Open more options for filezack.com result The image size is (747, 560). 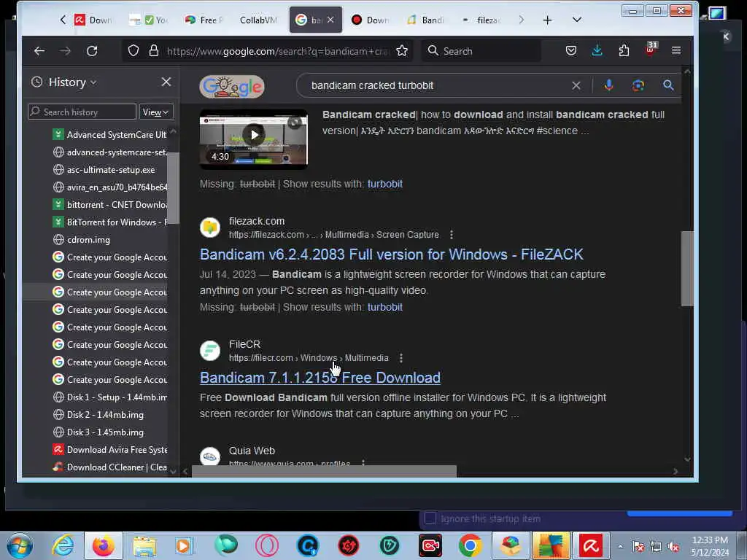tap(451, 235)
